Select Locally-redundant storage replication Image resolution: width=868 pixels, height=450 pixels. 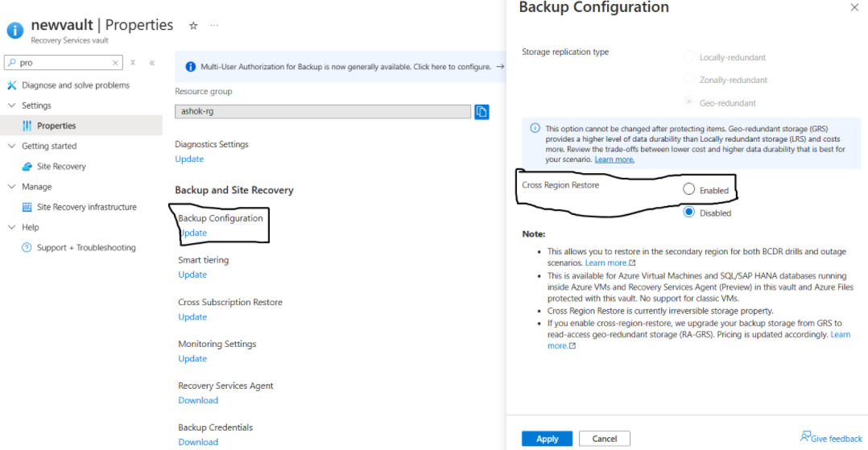point(688,56)
